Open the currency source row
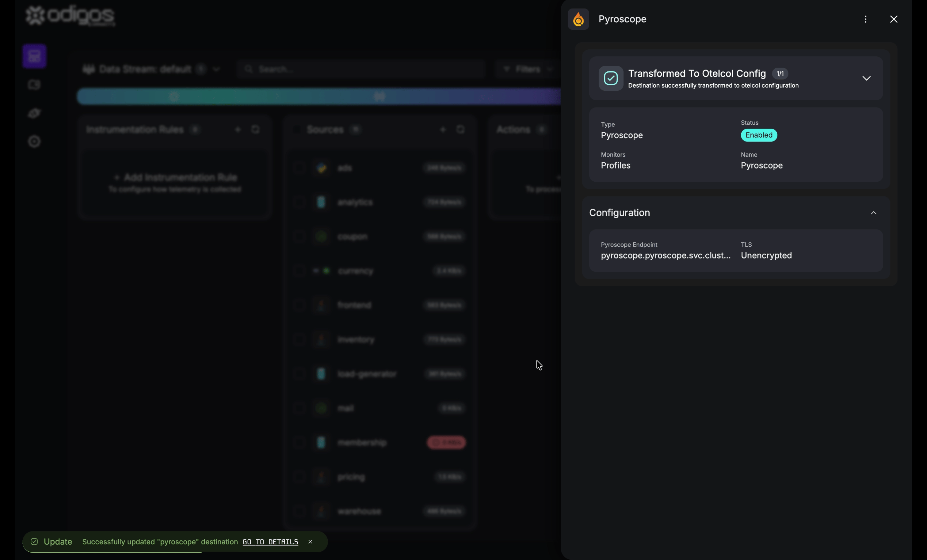This screenshot has height=560, width=927. (380, 271)
